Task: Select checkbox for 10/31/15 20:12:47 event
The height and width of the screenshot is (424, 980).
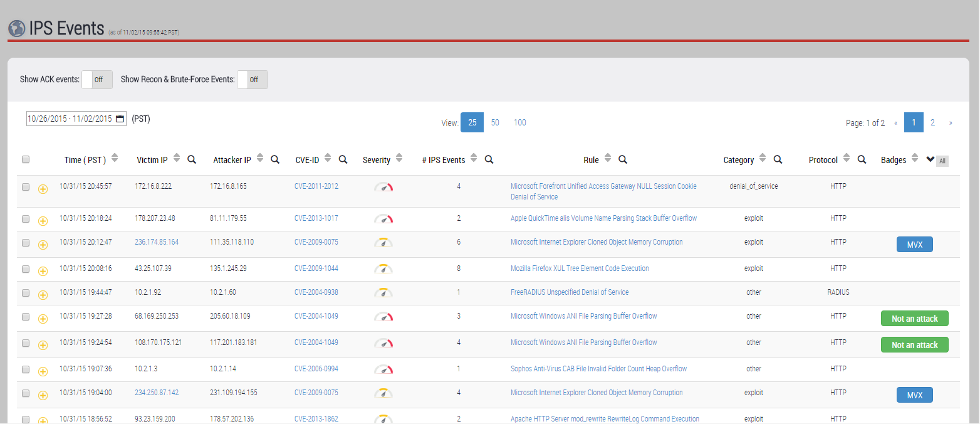Action: coord(26,243)
